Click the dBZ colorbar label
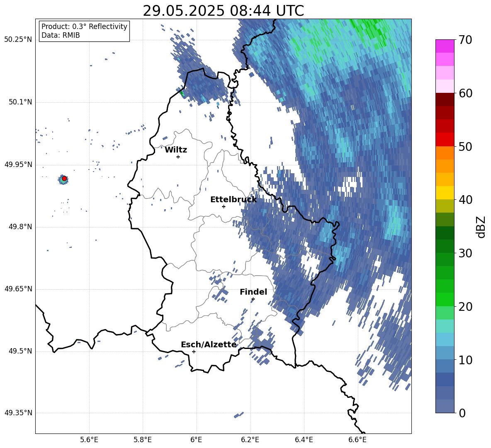Screen dimensions: 491x448 click(x=481, y=227)
